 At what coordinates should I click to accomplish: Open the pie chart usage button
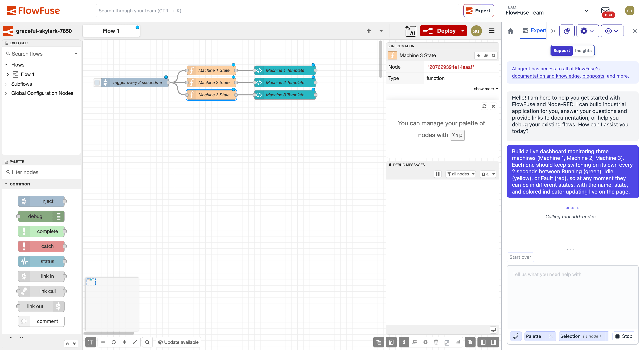[567, 31]
